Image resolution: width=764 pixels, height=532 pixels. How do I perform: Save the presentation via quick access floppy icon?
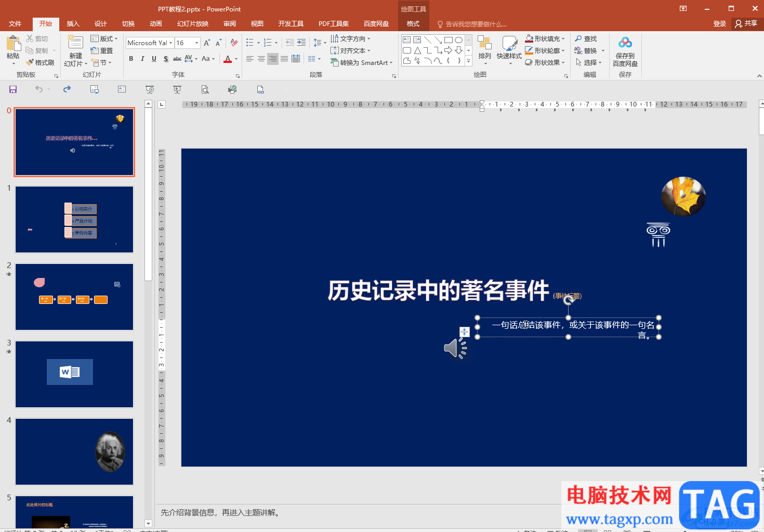13,89
